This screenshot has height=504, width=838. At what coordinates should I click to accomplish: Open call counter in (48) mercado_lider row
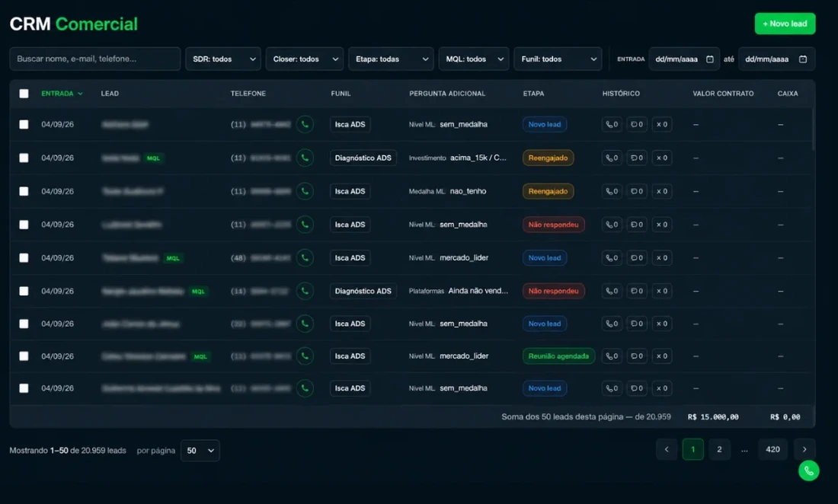coord(612,258)
